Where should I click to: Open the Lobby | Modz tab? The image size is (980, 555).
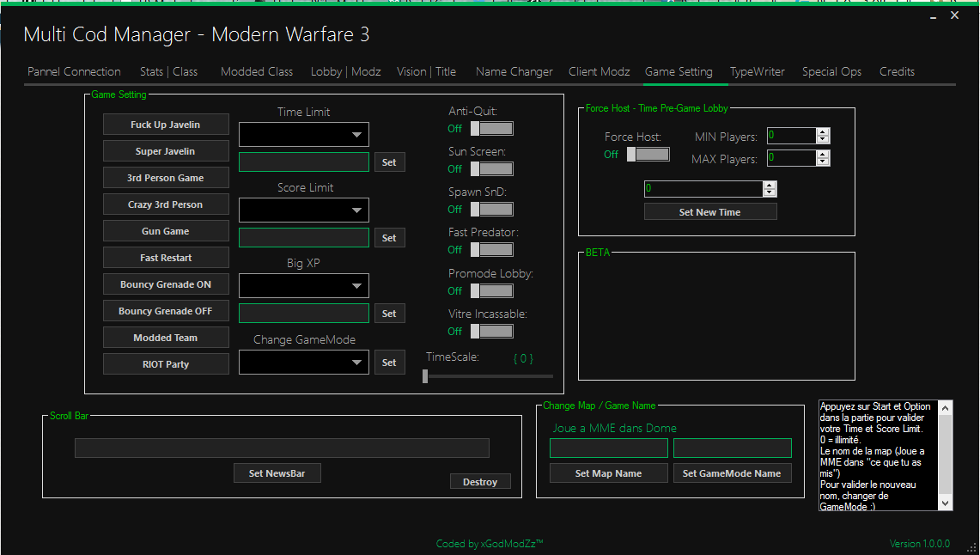point(345,72)
